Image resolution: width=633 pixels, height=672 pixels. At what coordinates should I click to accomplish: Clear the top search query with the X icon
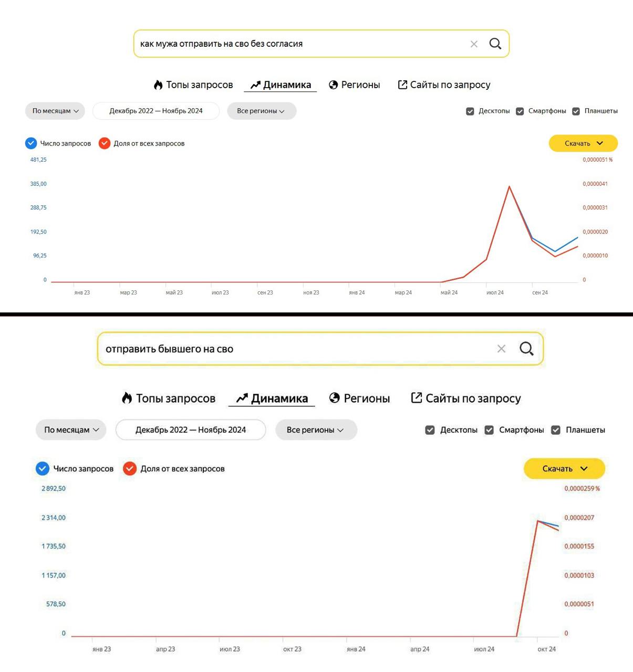point(474,44)
